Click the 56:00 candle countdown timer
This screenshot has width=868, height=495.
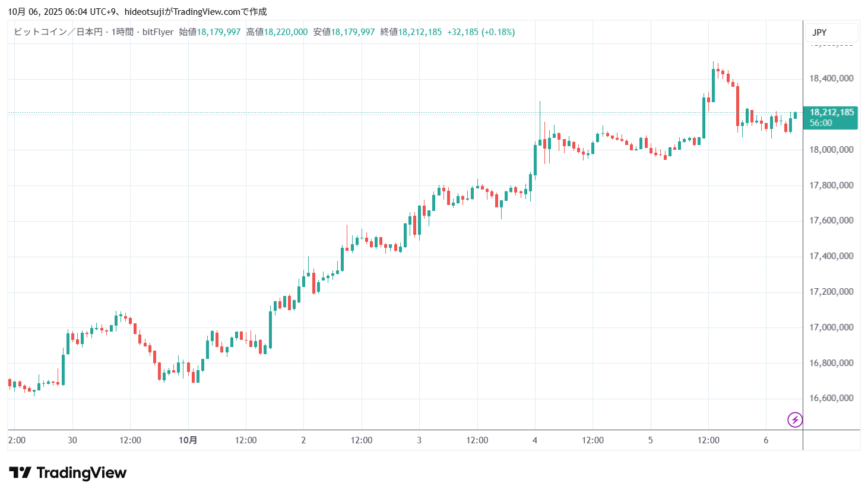[x=821, y=123]
